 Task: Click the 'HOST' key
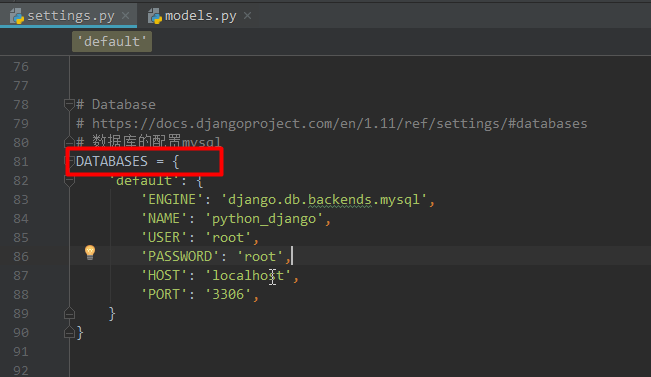click(x=164, y=276)
